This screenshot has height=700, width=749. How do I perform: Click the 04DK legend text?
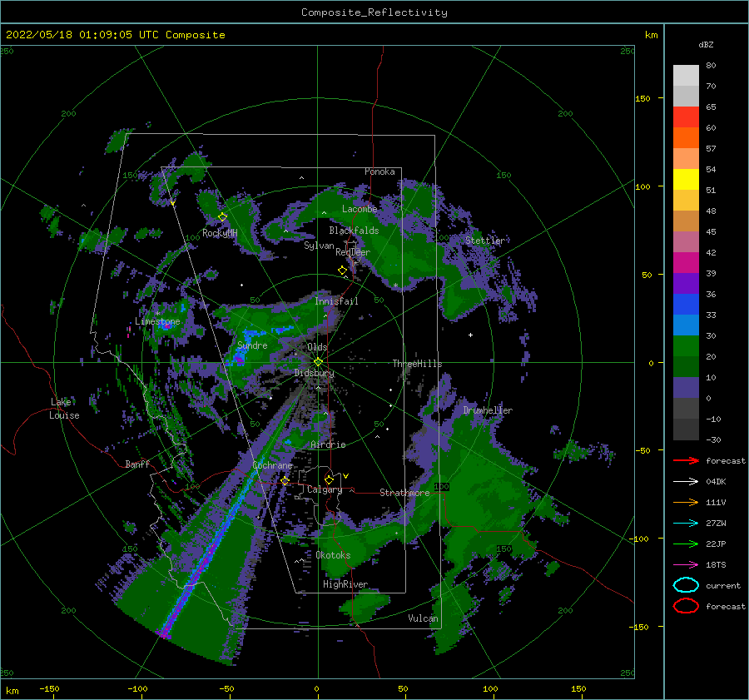coord(716,481)
